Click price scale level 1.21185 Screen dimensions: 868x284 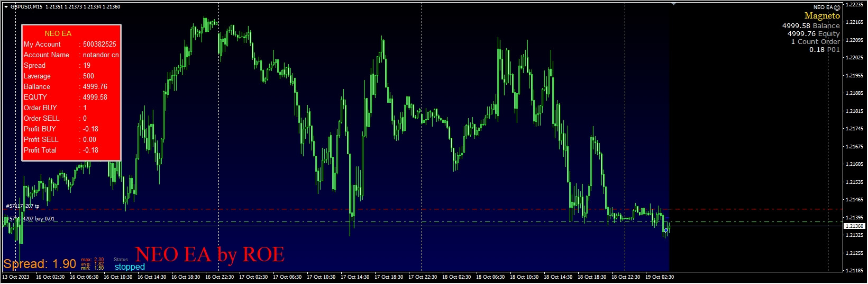(x=855, y=270)
